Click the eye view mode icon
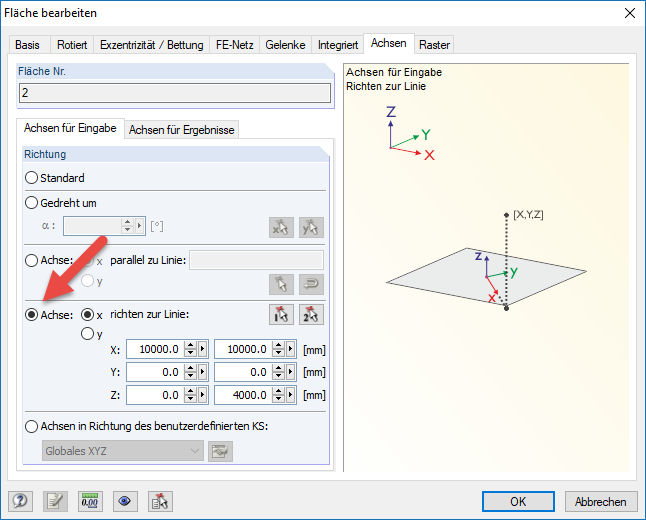The height and width of the screenshot is (520, 646). (x=125, y=501)
